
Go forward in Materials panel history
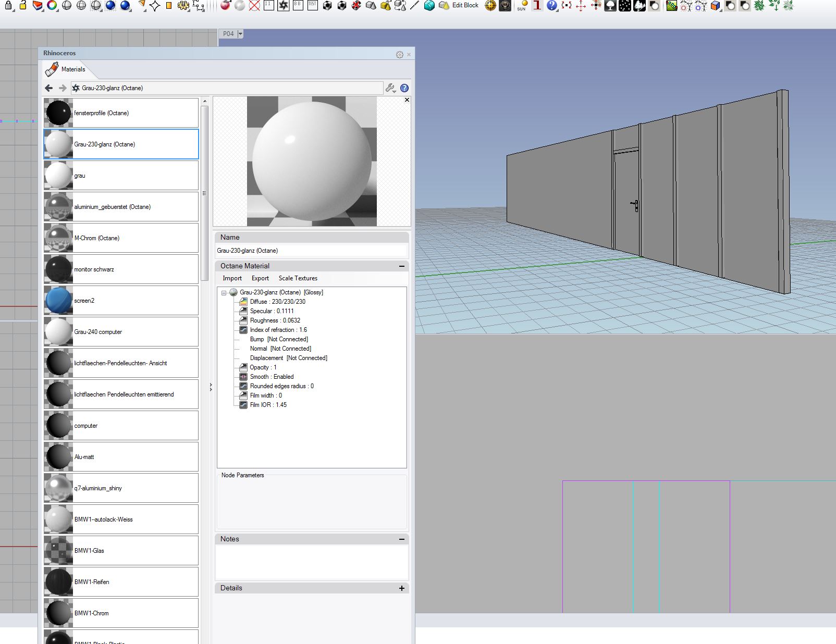[63, 88]
